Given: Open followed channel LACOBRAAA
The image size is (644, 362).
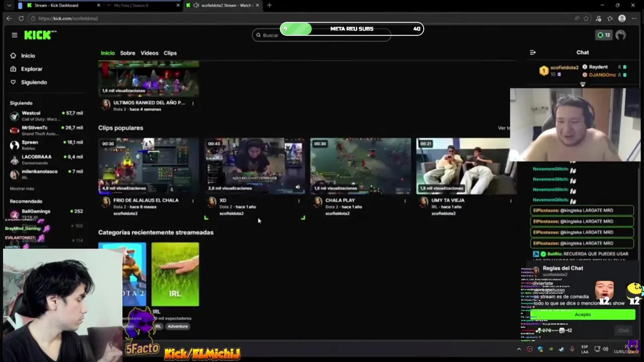Looking at the screenshot, I should coord(46,159).
